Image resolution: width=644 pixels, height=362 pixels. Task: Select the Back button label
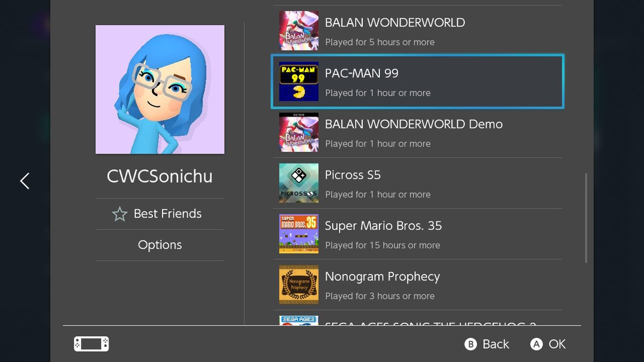click(x=495, y=344)
